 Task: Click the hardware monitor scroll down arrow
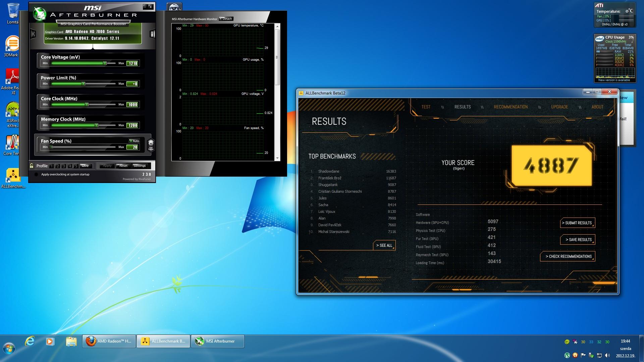coord(277,158)
